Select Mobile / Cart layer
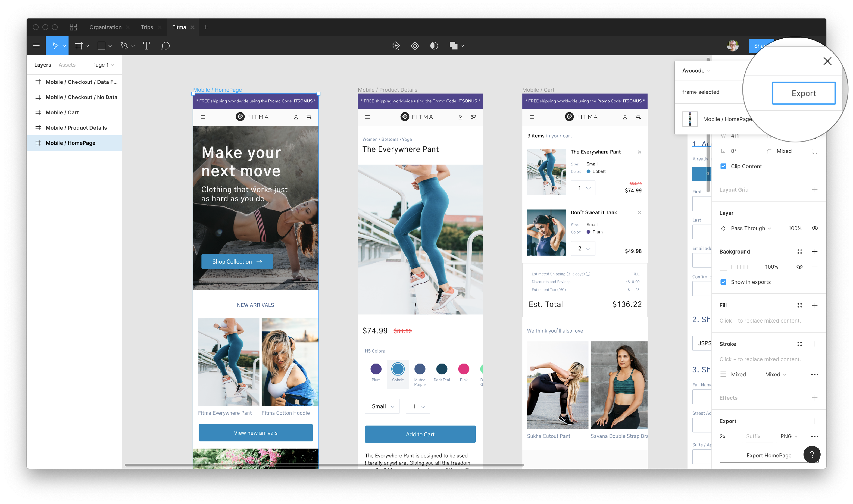 (x=74, y=112)
